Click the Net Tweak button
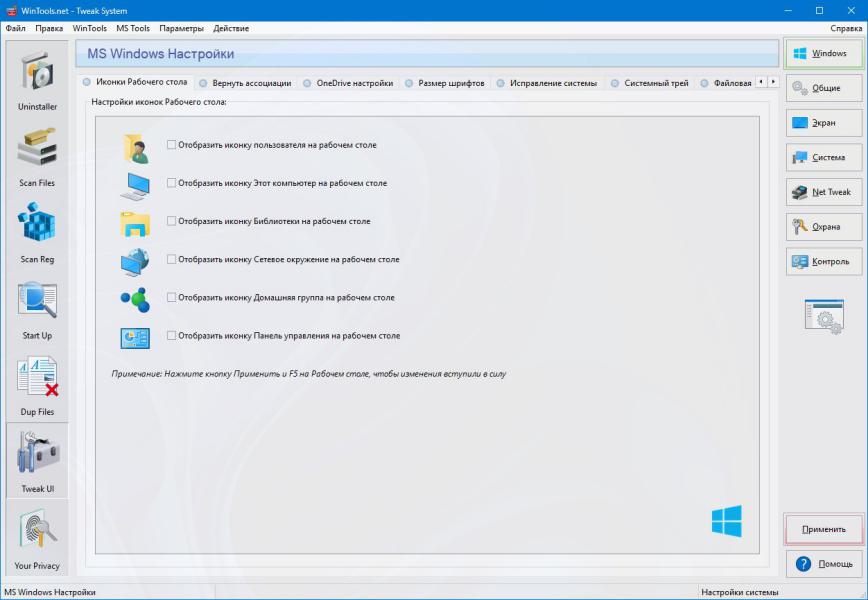868x600 pixels. coord(824,192)
